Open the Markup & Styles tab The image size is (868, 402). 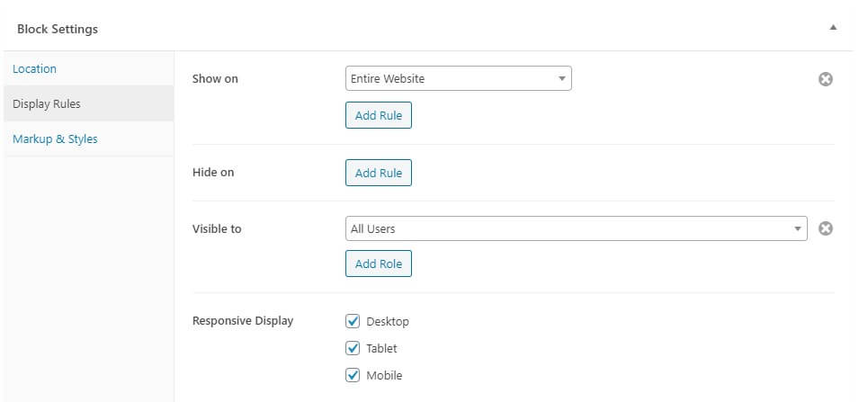click(x=55, y=139)
